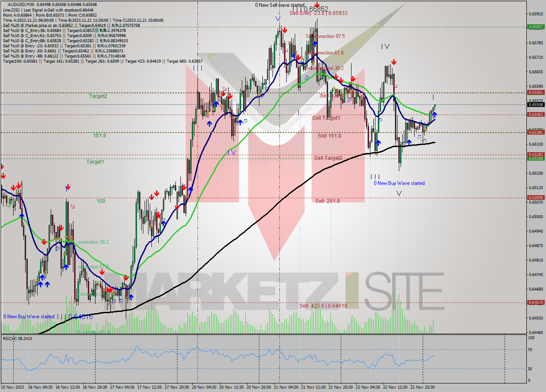Click the 0.64810 price axis value
The image size is (546, 392).
coord(536,260)
